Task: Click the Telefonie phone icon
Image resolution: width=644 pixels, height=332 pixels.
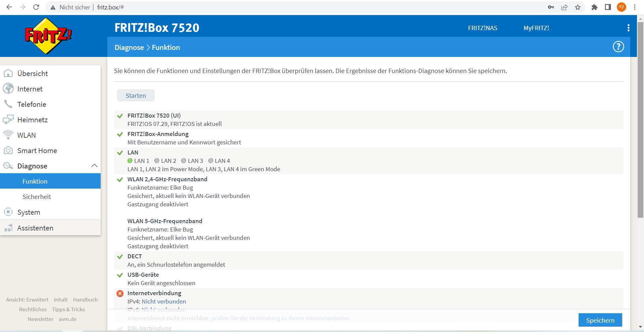Action: 8,104
